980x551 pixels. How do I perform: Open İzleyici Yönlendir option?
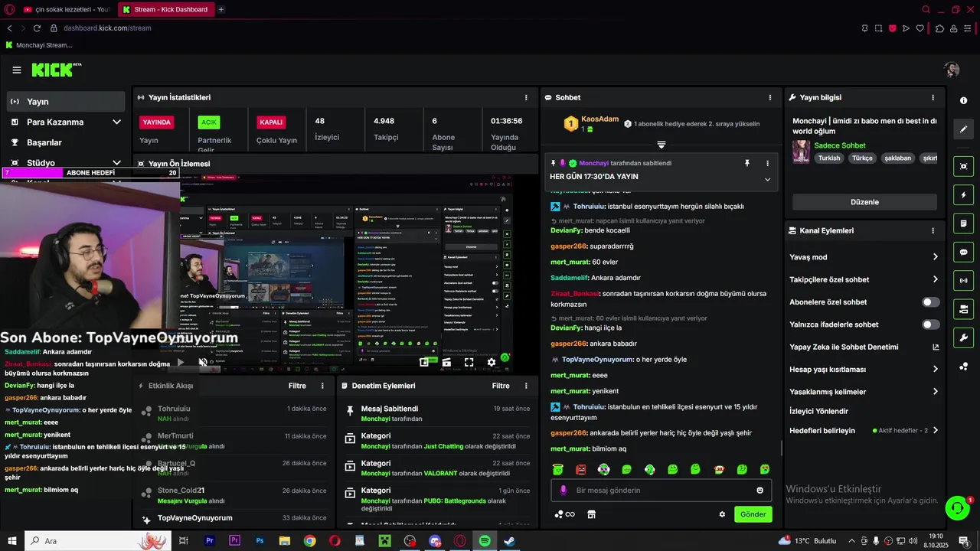(818, 411)
